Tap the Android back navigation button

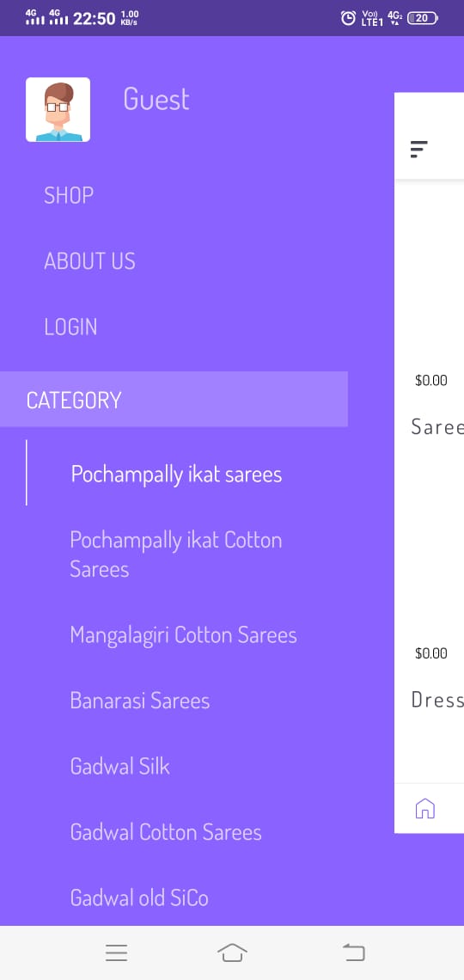353,952
